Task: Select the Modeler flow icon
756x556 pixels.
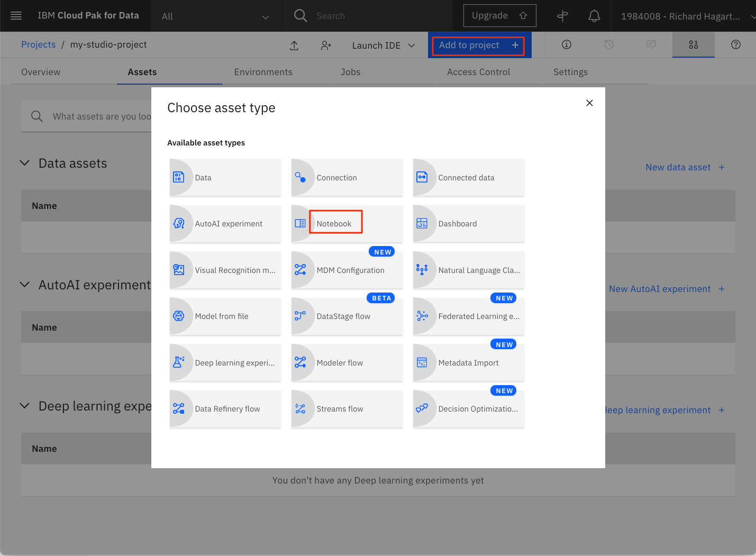Action: point(300,362)
